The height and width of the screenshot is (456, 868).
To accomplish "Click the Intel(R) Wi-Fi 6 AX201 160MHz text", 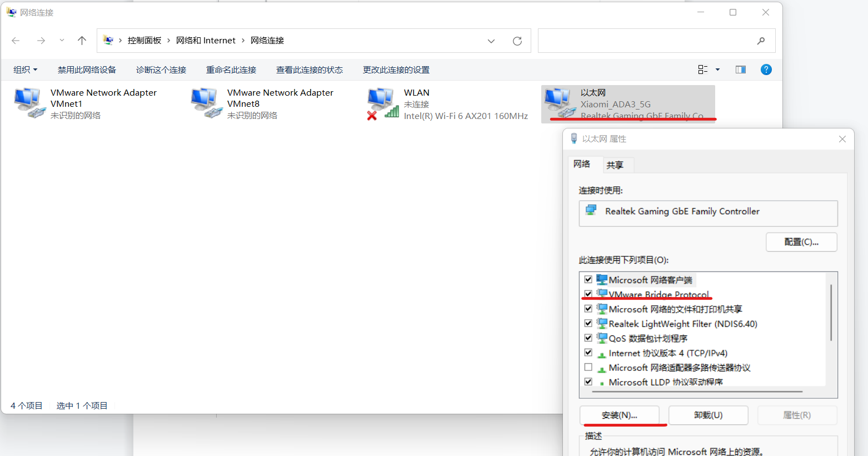I will click(466, 116).
